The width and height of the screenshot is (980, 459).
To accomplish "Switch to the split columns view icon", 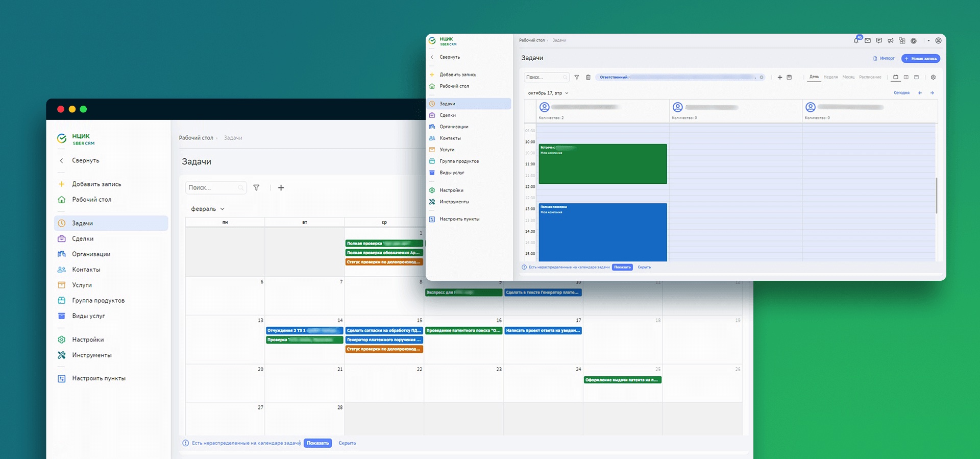I will pyautogui.click(x=906, y=78).
